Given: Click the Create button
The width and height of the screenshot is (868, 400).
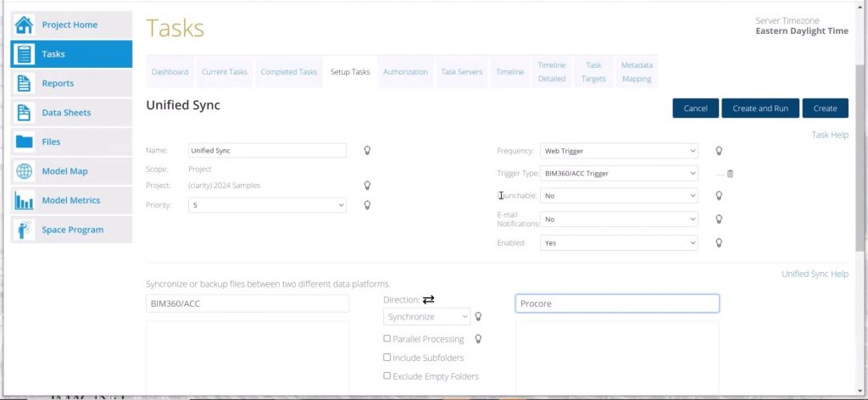Looking at the screenshot, I should click(825, 108).
